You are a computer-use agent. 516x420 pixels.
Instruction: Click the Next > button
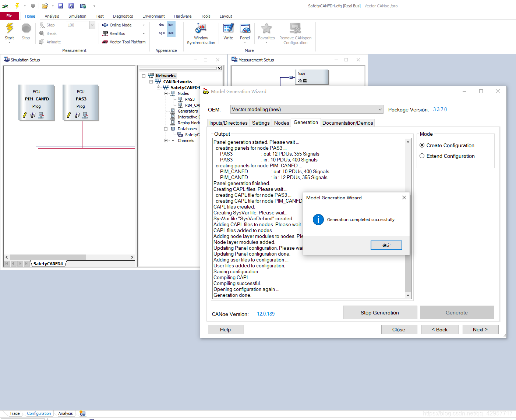pos(480,330)
